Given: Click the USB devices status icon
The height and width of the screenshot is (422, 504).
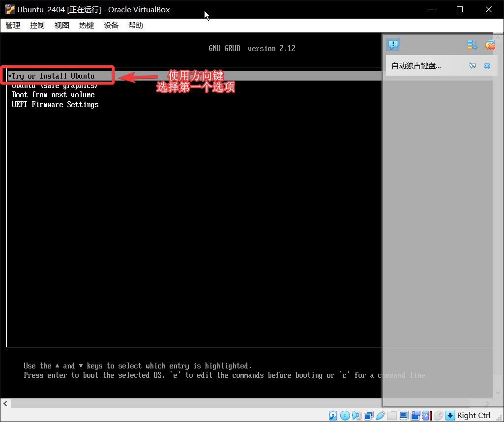Looking at the screenshot, I should 380,416.
